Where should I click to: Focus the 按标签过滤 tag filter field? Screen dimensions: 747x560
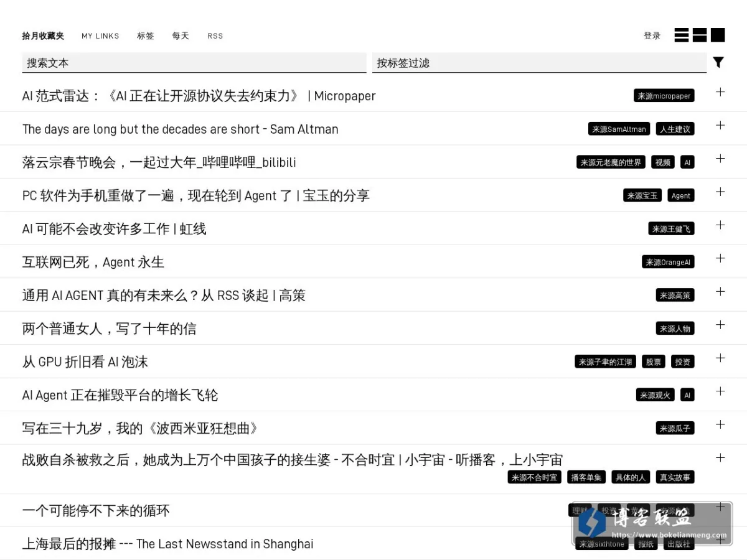(539, 63)
